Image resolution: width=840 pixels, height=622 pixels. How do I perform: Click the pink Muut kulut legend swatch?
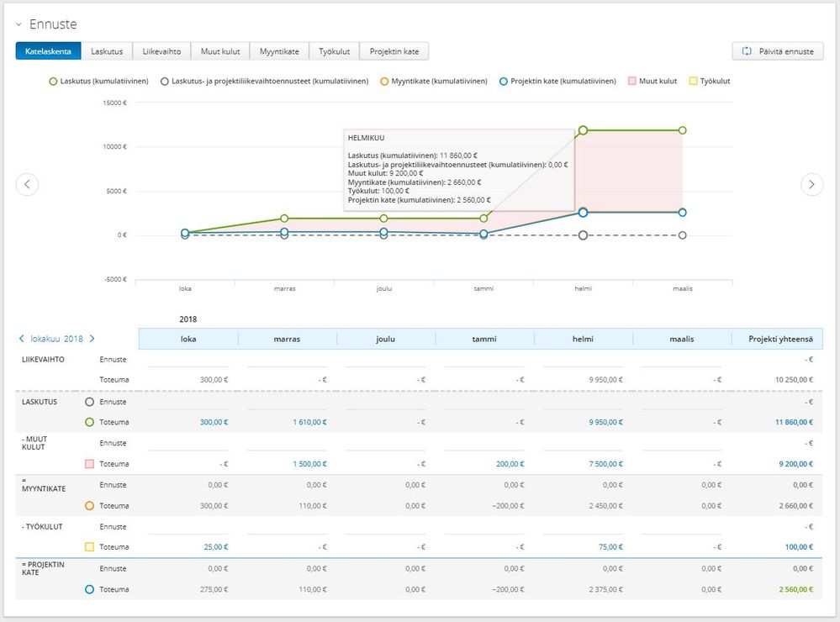pyautogui.click(x=631, y=82)
